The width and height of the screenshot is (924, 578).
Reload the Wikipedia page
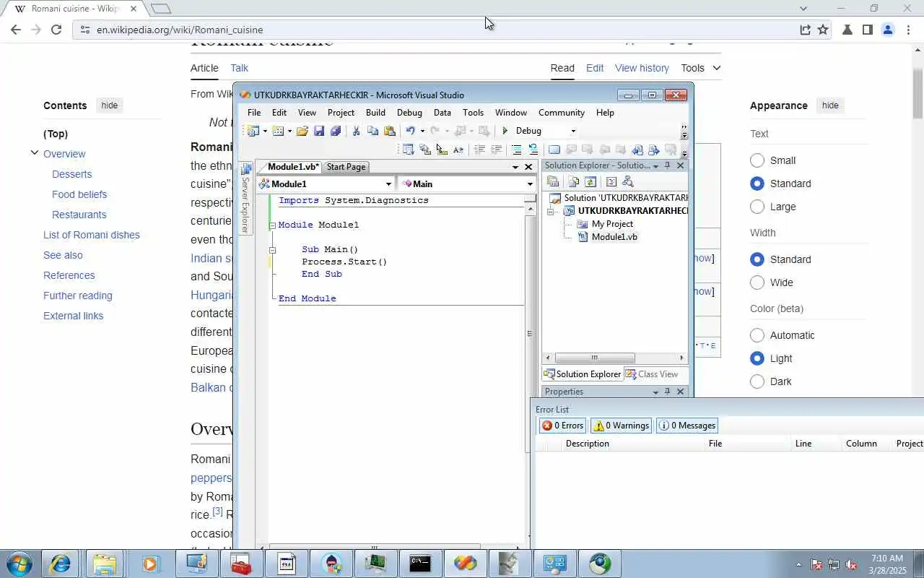pyautogui.click(x=56, y=30)
